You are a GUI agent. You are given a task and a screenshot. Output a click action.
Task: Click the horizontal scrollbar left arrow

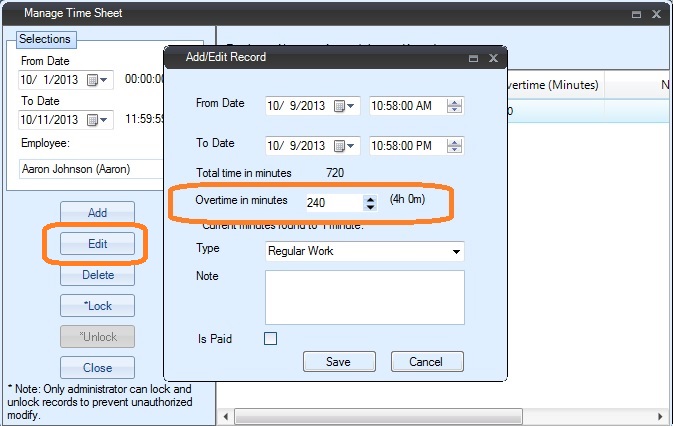click(225, 417)
